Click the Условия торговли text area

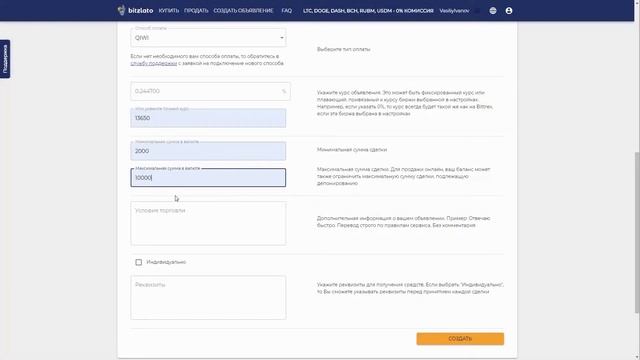(x=208, y=223)
